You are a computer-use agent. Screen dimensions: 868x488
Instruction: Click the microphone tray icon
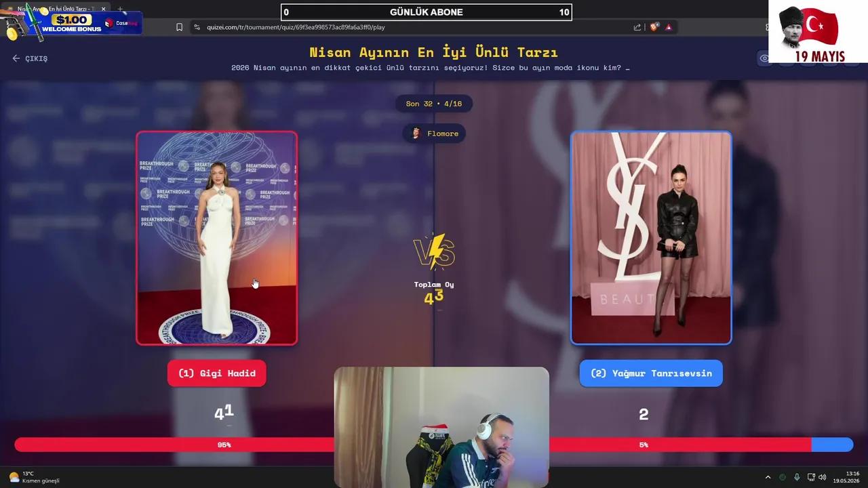pyautogui.click(x=797, y=477)
